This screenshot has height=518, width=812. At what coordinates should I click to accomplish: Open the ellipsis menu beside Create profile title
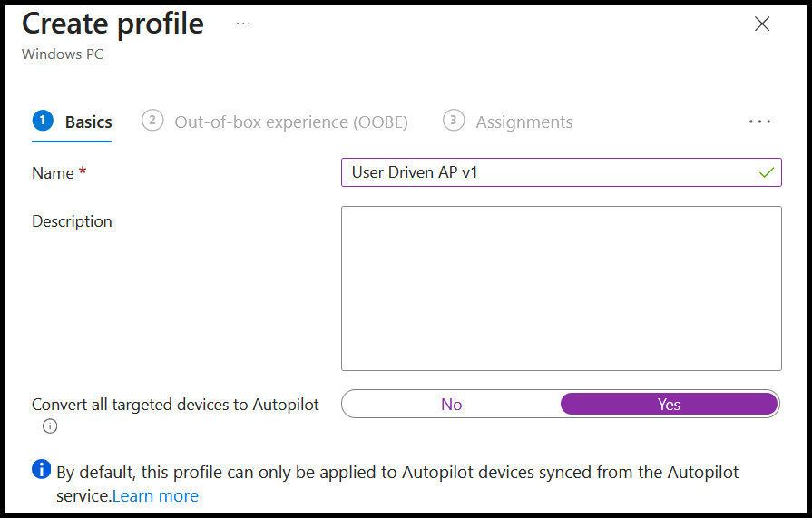pos(243,24)
